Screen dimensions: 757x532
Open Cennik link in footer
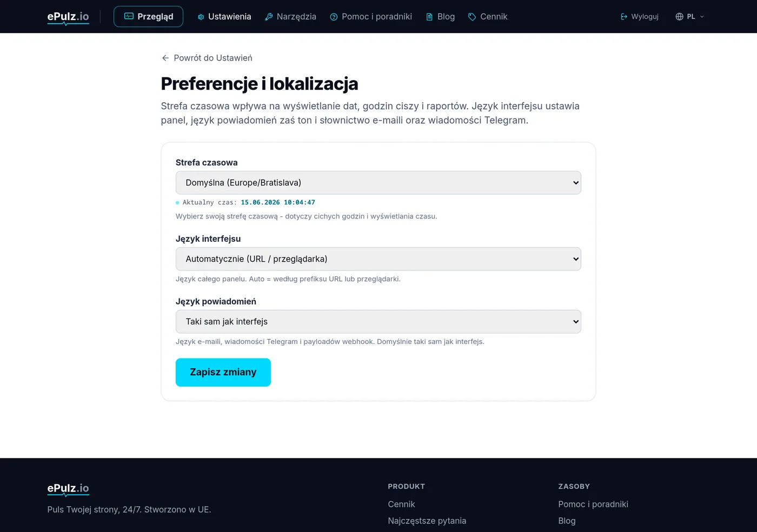tap(401, 504)
